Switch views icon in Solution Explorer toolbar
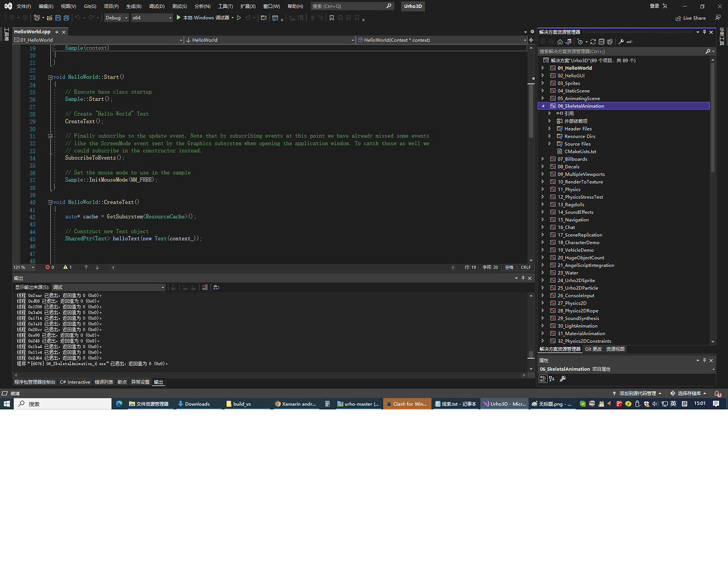Viewport: 728px width, 563px height. [x=568, y=42]
